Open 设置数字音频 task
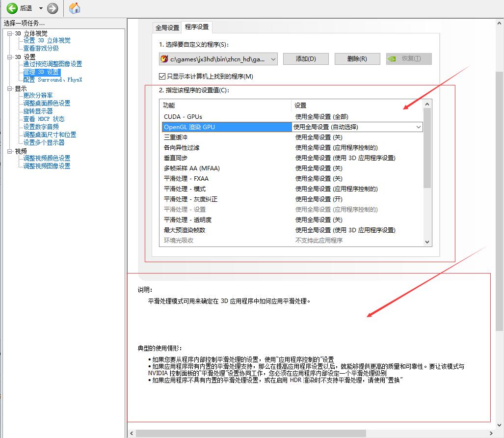Viewport: 504px width, 438px height. 41,127
